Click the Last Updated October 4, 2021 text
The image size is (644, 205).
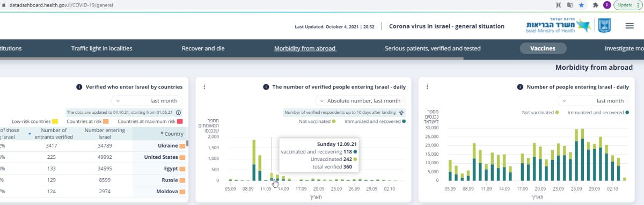(334, 26)
